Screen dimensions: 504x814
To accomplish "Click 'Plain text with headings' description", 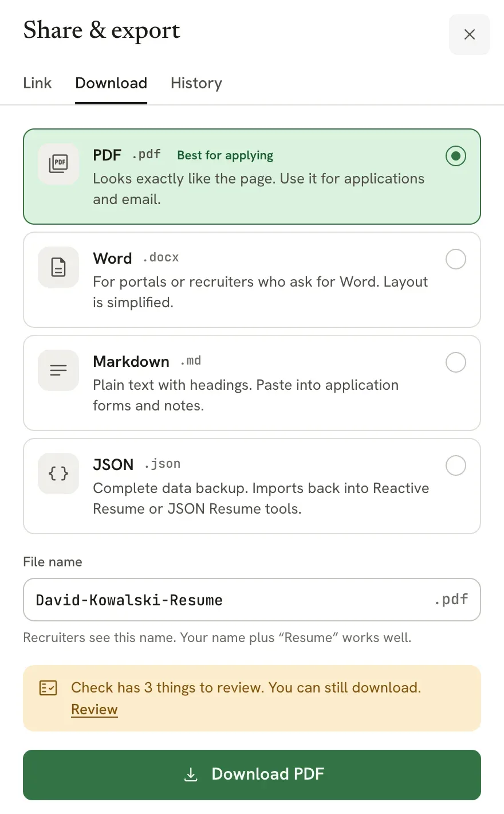I will coord(246,396).
